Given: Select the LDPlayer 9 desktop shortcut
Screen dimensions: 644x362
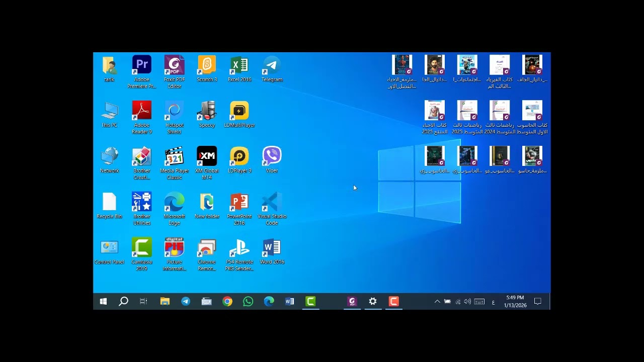Looking at the screenshot, I should point(239,160).
